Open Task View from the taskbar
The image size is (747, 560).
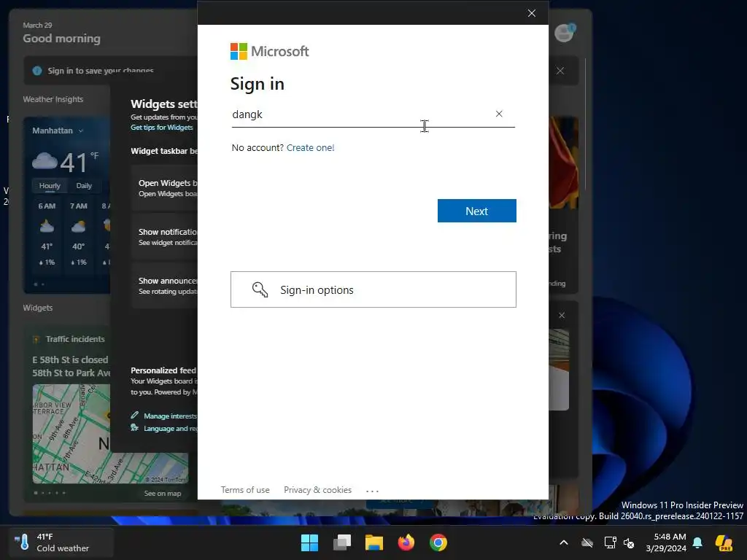(342, 542)
